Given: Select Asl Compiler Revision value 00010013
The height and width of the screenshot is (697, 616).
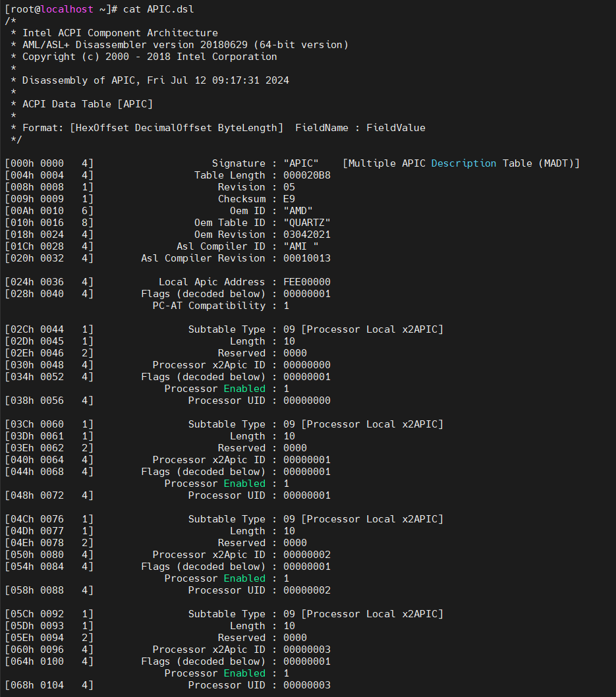Looking at the screenshot, I should coord(306,258).
